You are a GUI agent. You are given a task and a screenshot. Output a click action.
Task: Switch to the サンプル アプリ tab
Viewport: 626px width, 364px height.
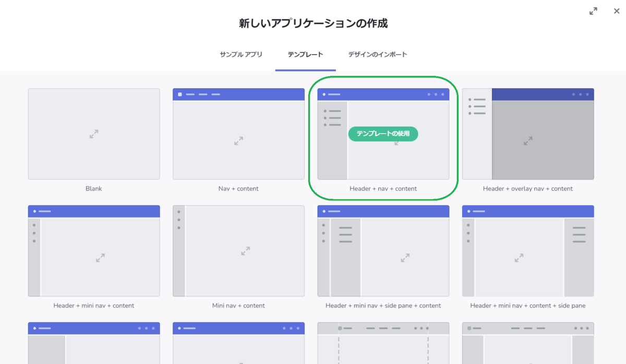(241, 54)
